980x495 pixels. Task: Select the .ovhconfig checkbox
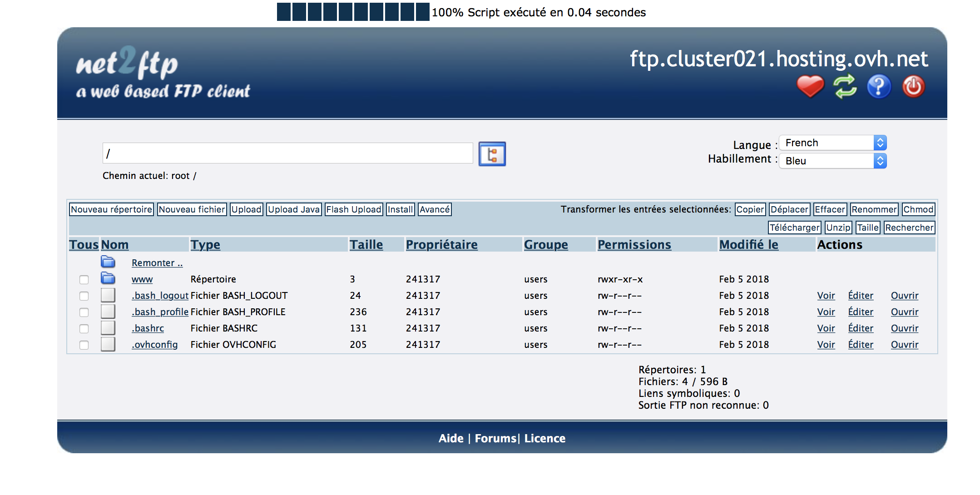(84, 345)
